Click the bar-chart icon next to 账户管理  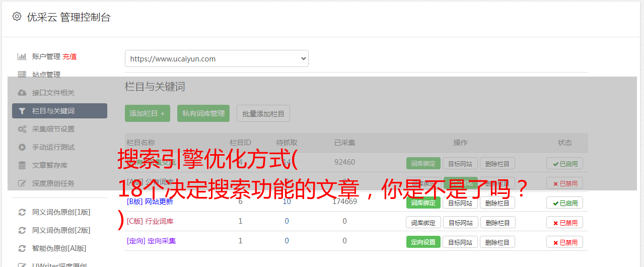22,56
